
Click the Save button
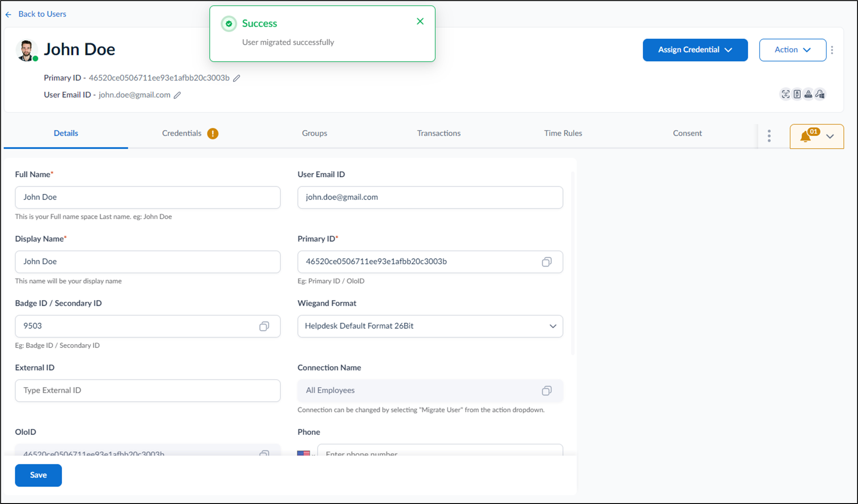tap(38, 475)
